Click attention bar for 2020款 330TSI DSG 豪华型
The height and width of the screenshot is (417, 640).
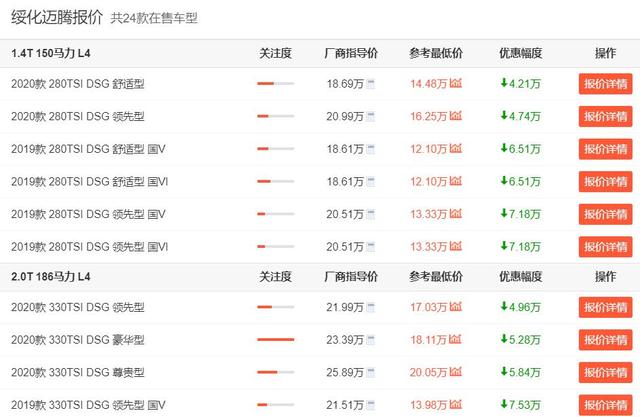pos(276,339)
